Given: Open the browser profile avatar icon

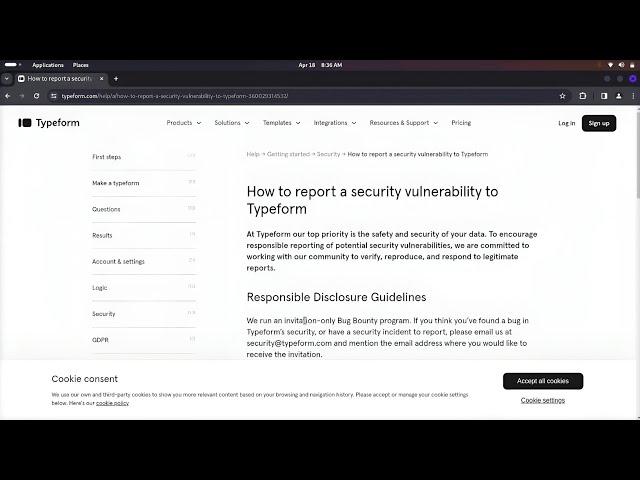Looking at the screenshot, I should [x=619, y=96].
